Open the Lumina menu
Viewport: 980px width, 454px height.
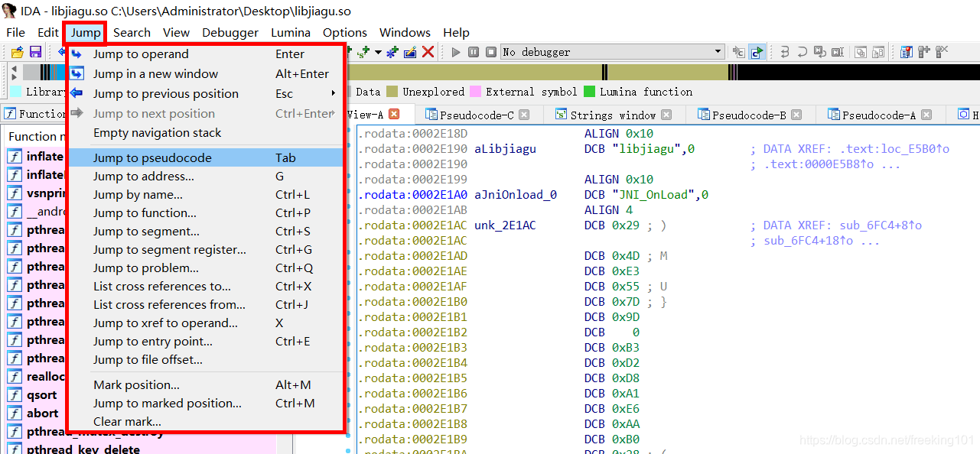click(x=291, y=32)
